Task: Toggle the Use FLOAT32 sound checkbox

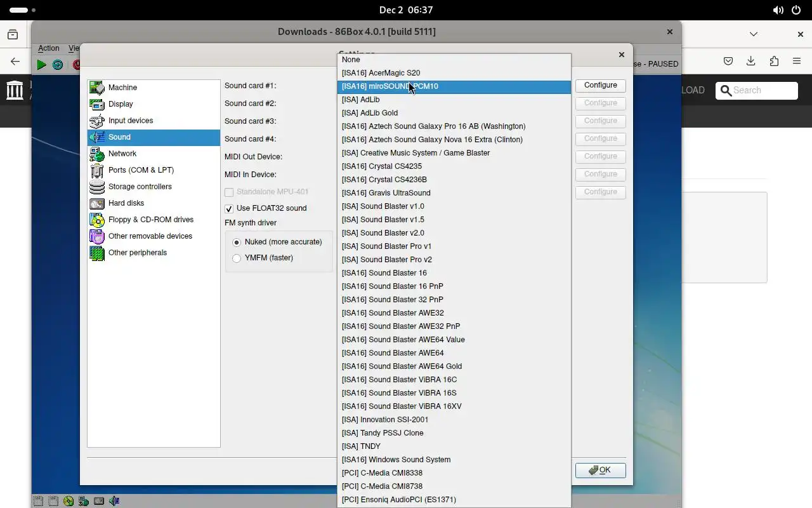Action: pyautogui.click(x=229, y=209)
